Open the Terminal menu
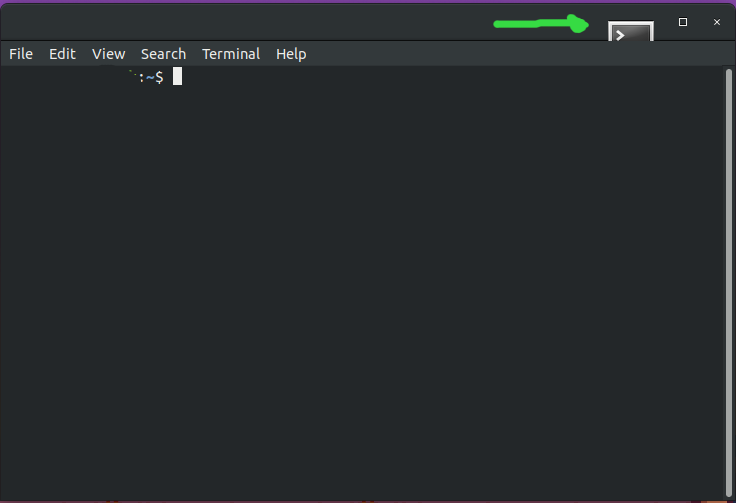This screenshot has height=503, width=736. 231,54
